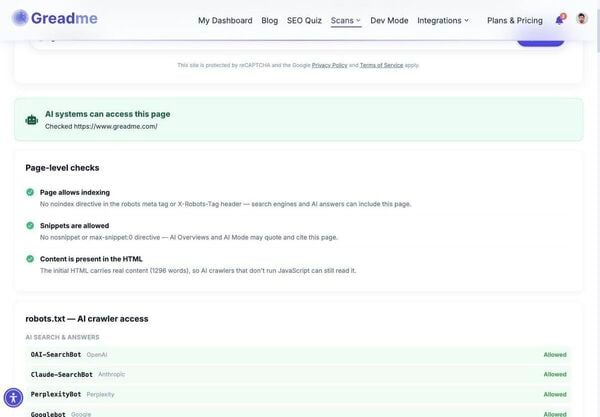Switch to Dev Mode
Image resolution: width=600 pixels, height=417 pixels.
(389, 21)
